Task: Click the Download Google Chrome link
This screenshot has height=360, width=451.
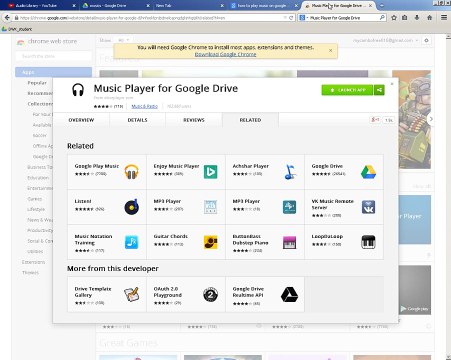Action: coord(225,54)
